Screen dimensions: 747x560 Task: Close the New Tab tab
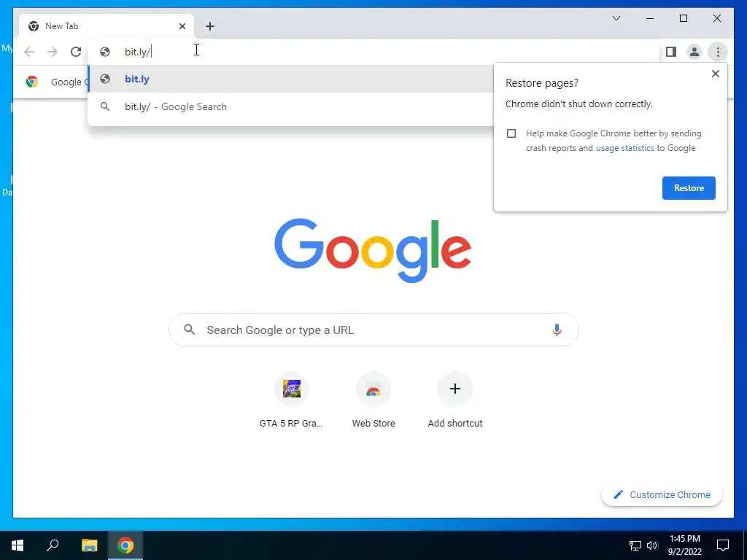tap(182, 26)
